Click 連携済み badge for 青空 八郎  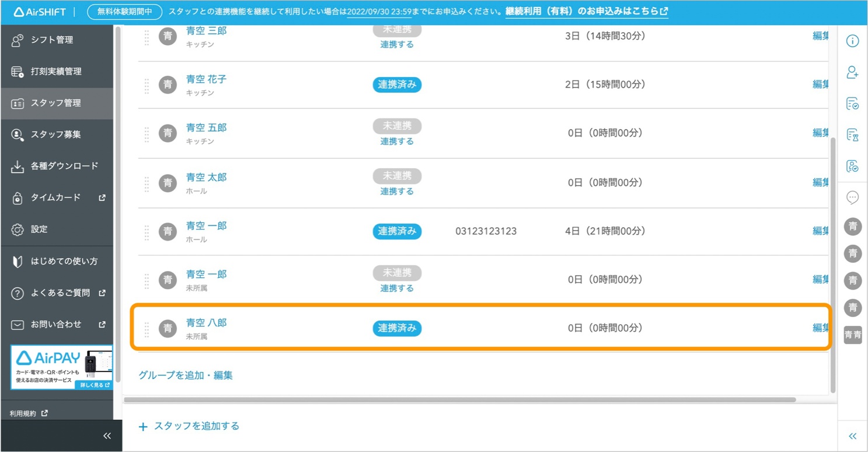397,328
